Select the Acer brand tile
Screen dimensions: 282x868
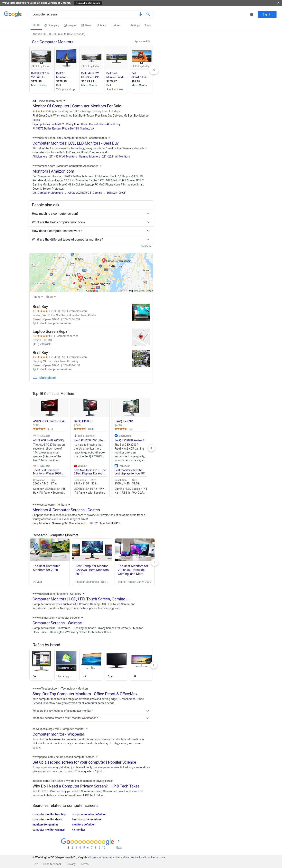[116, 664]
